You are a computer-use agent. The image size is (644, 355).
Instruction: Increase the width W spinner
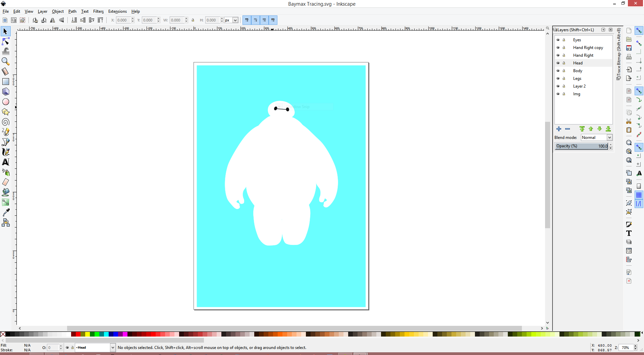tap(186, 19)
